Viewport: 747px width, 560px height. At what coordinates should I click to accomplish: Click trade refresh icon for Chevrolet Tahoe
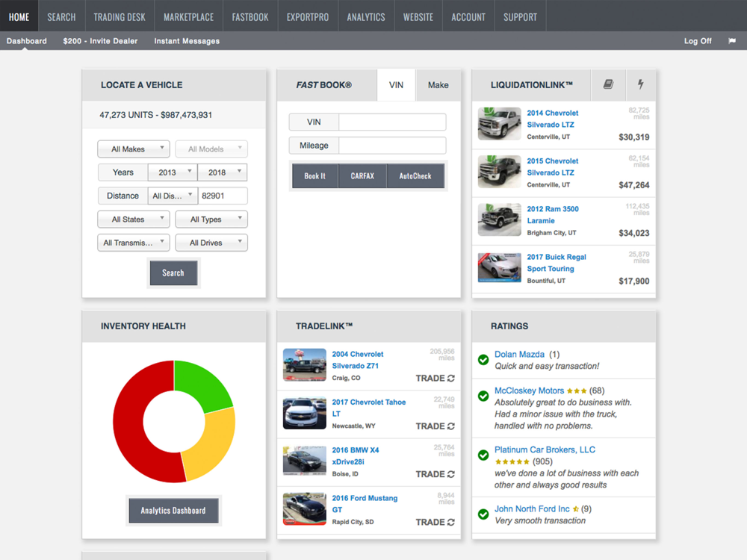click(450, 426)
